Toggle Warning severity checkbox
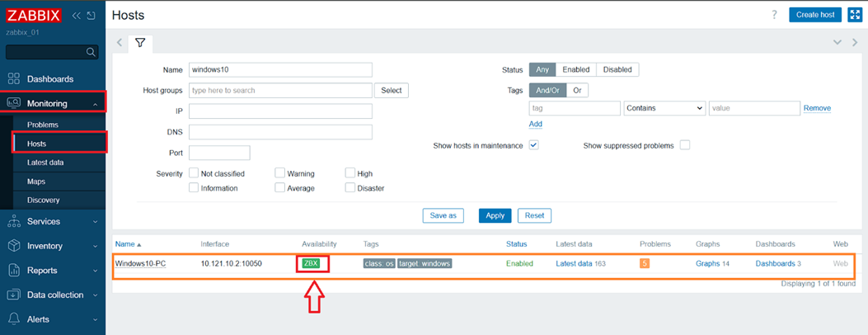The width and height of the screenshot is (868, 335). tap(280, 172)
